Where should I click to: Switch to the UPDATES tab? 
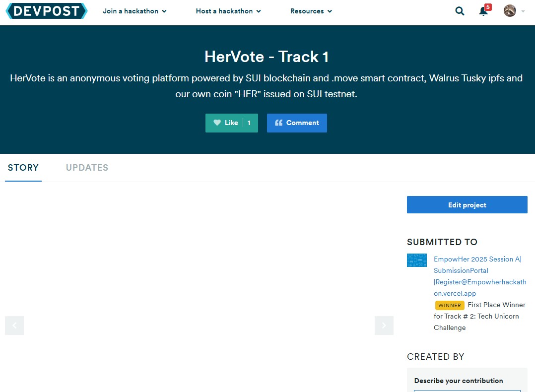click(87, 168)
